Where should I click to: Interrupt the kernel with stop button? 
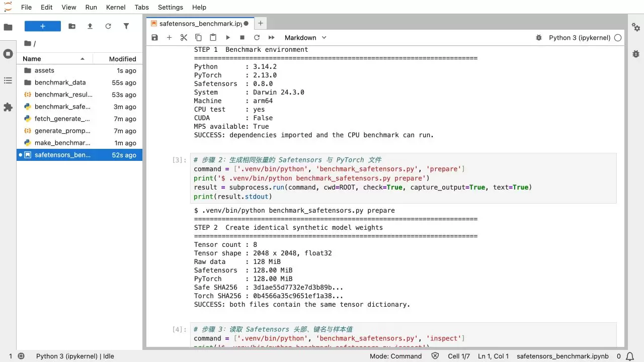(x=242, y=38)
